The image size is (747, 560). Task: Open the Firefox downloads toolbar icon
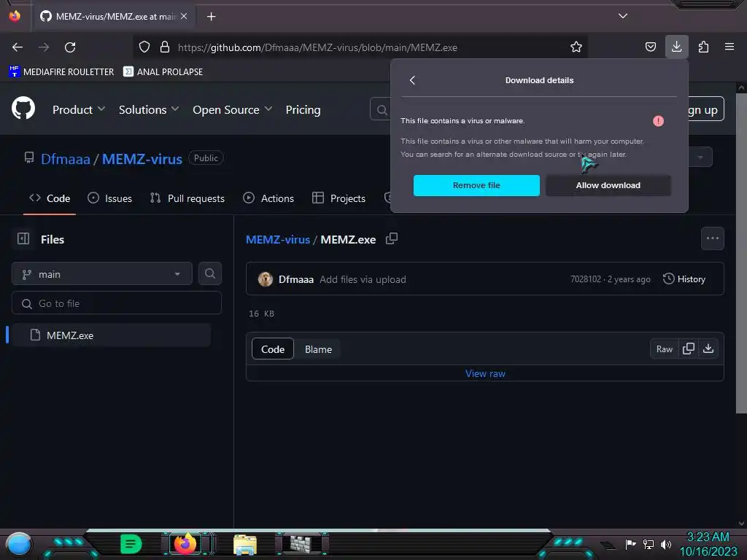(676, 47)
